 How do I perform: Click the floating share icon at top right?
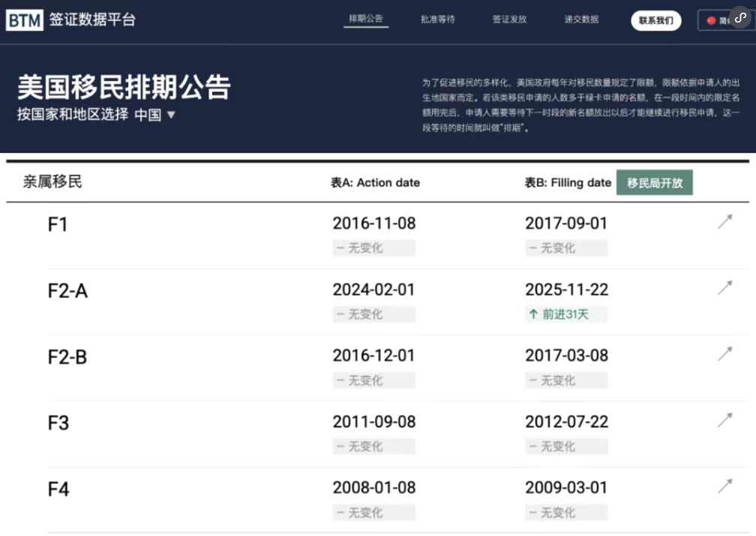coord(739,19)
